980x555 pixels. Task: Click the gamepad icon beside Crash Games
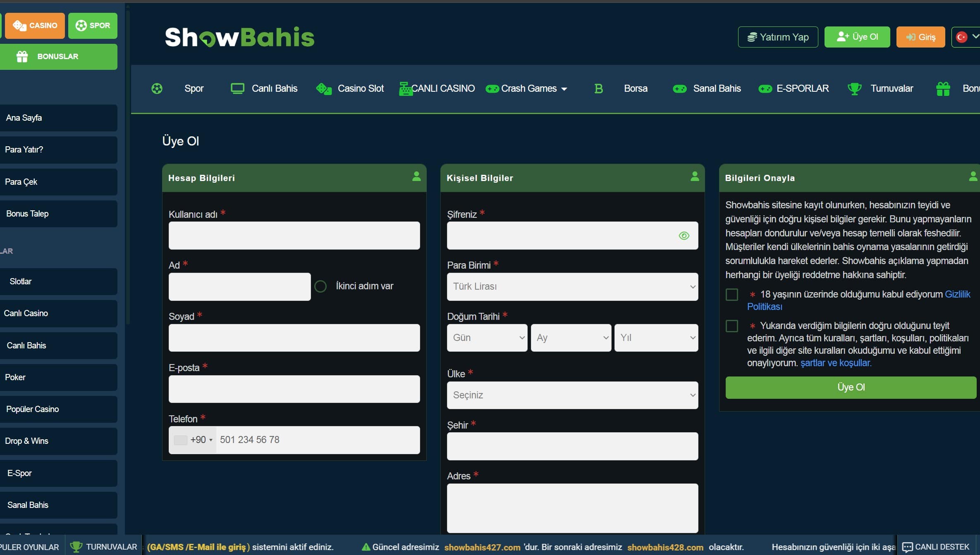[492, 88]
